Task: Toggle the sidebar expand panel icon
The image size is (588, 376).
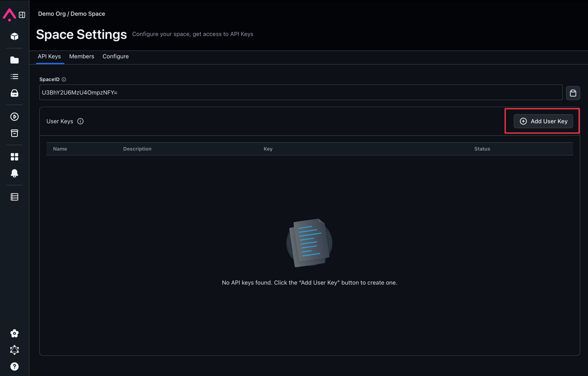Action: tap(22, 15)
